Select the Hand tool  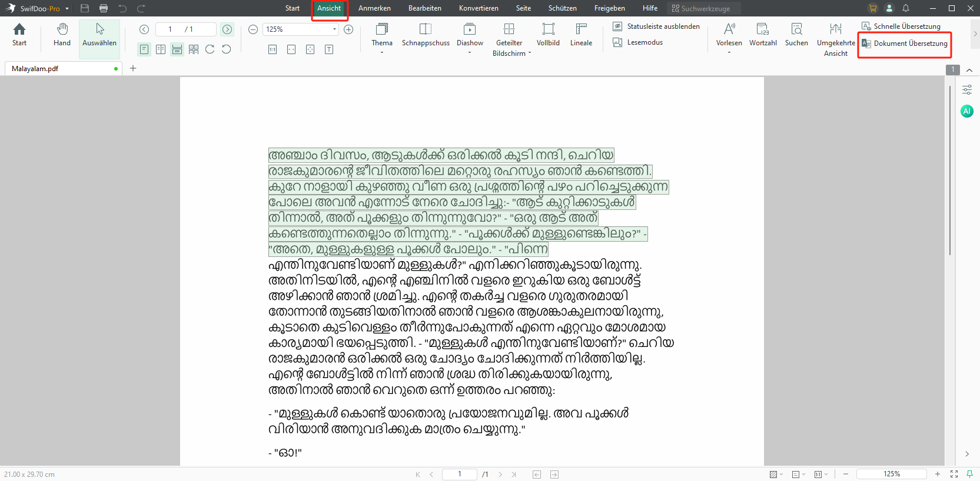point(62,35)
